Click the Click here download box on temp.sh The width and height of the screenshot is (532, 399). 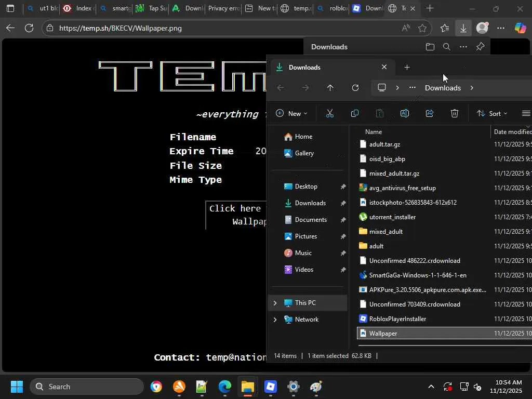(236, 215)
